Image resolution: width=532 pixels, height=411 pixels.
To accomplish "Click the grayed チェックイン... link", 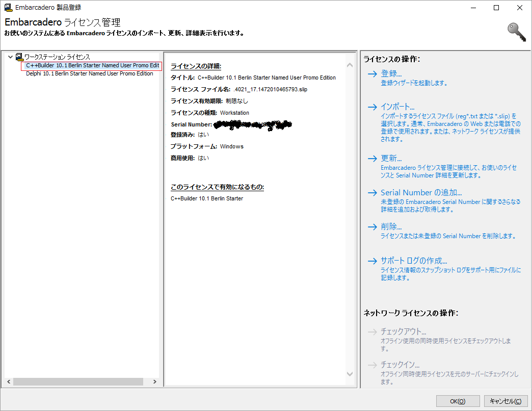I will point(400,365).
